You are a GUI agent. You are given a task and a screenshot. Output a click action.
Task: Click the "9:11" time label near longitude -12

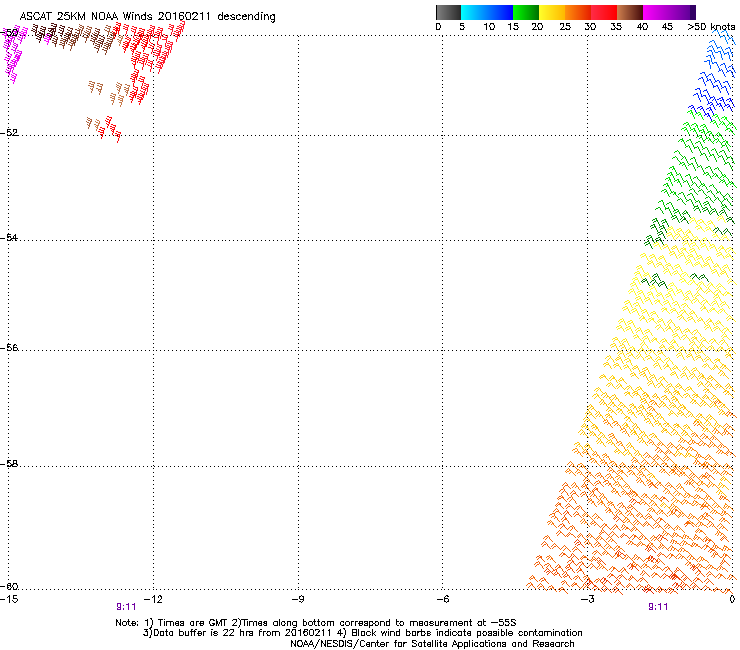click(126, 607)
